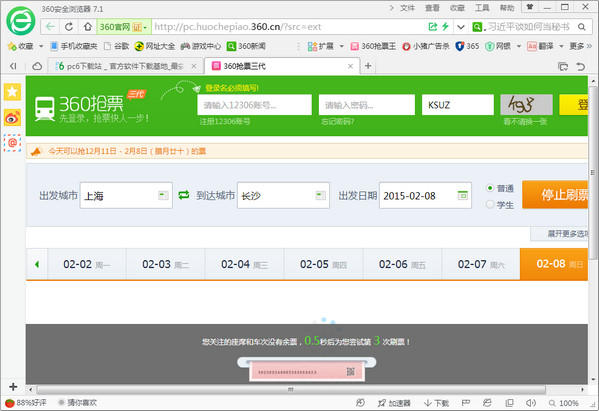Restore the closed tab with undo icon
This screenshot has width=599, height=411.
click(x=581, y=66)
